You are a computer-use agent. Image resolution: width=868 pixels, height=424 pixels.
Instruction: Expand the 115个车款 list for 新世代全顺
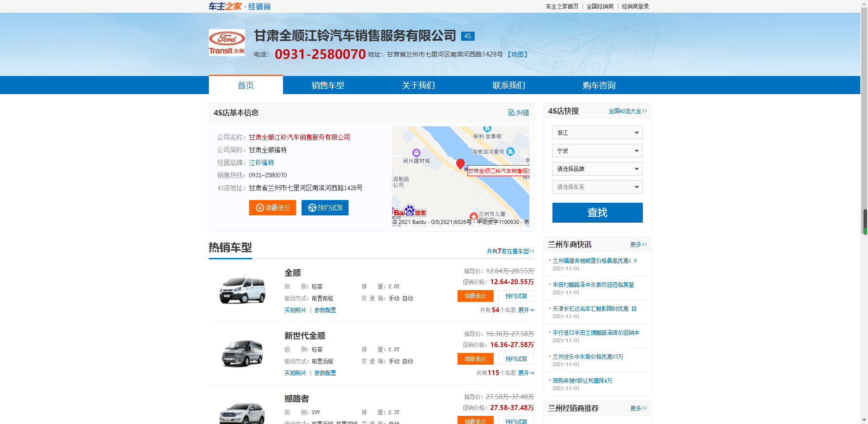pyautogui.click(x=526, y=373)
